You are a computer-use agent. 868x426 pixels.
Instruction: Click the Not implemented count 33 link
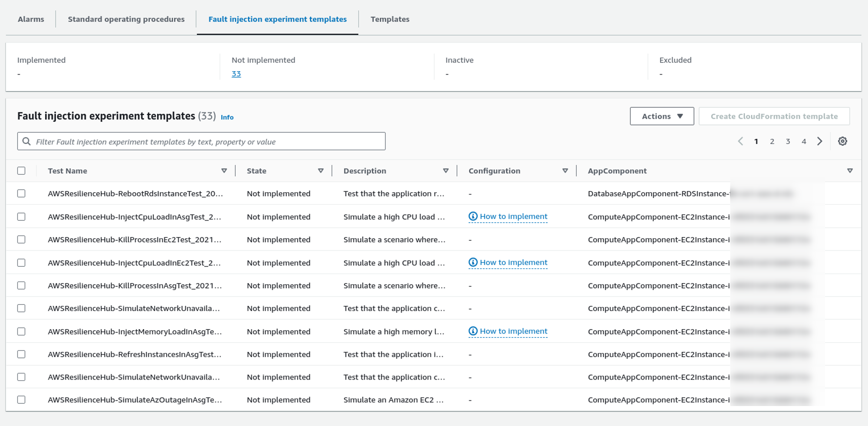[236, 74]
